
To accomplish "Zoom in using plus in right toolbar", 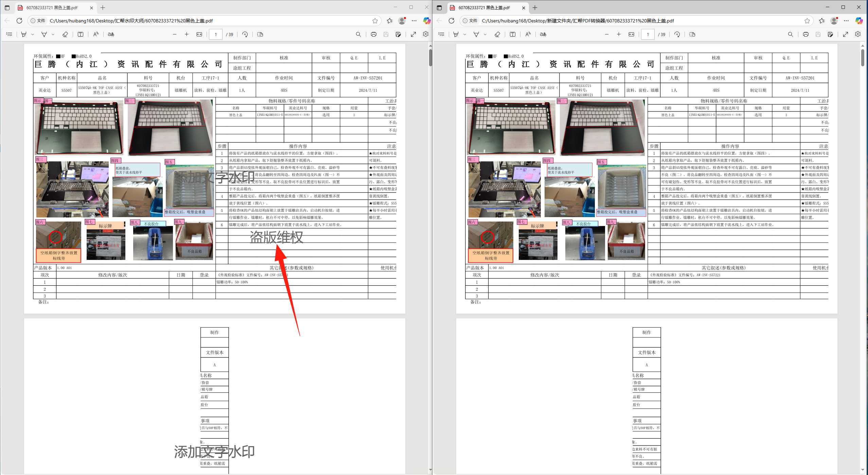I will point(619,34).
